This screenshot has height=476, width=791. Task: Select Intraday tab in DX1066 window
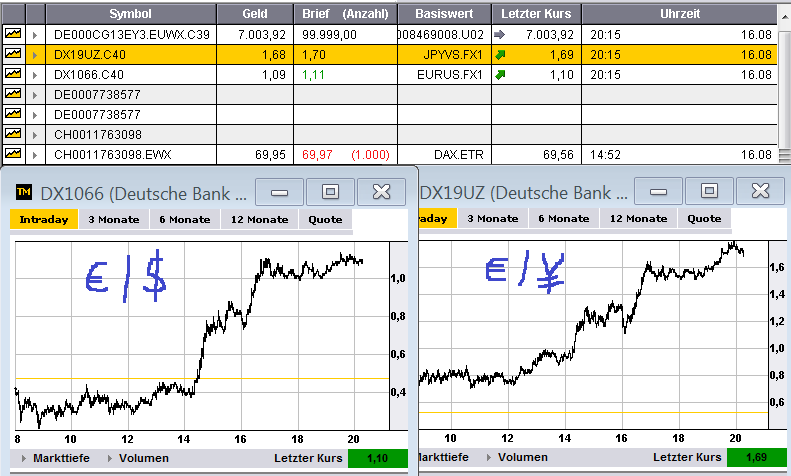point(44,219)
